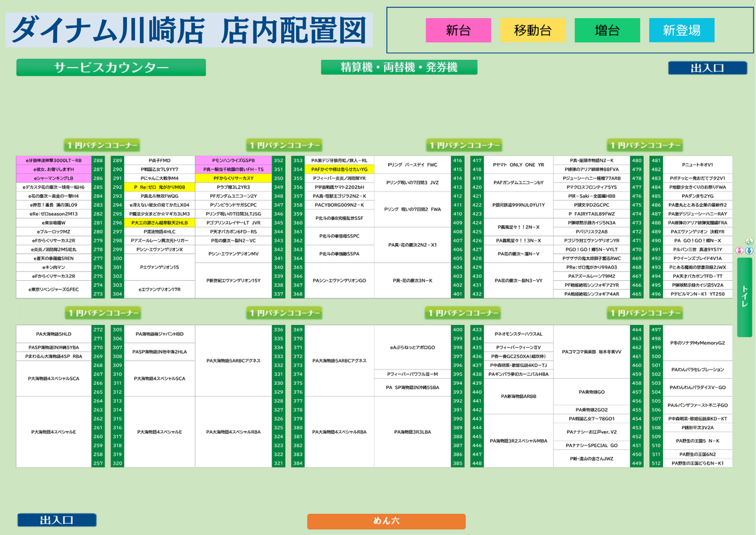The image size is (756, 535).
Task: Click the ダイナム川崎店 店内配置図 title
Action: point(189,30)
